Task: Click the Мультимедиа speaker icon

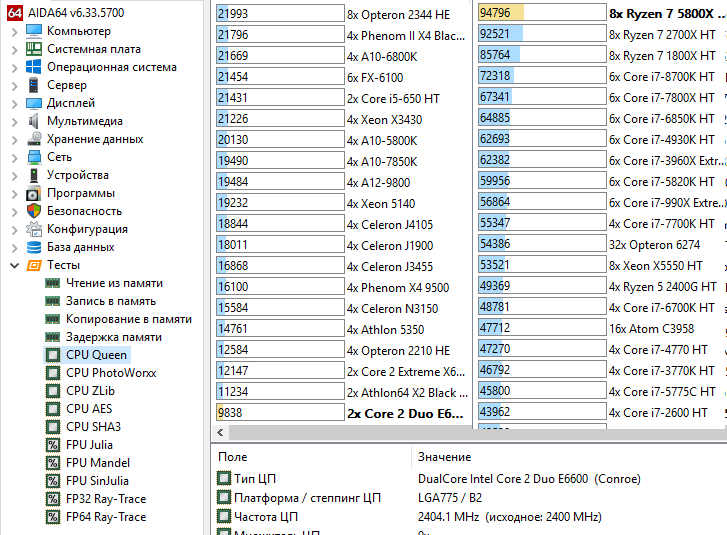Action: point(34,121)
